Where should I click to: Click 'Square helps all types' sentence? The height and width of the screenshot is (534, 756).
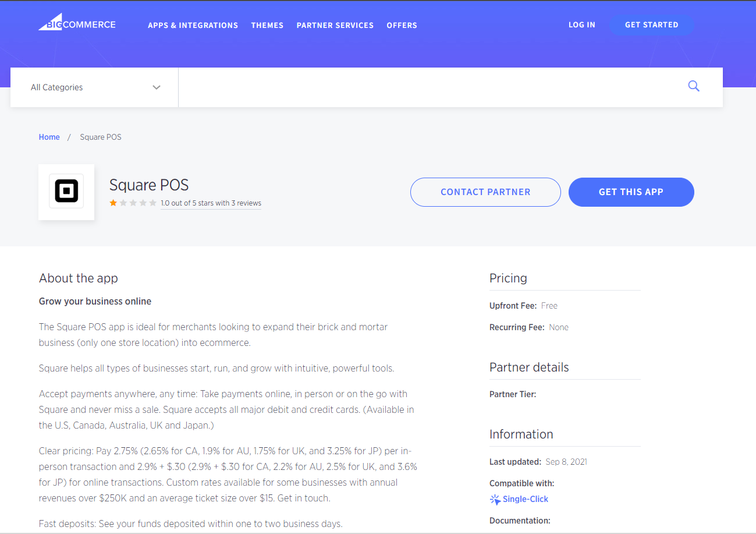tap(216, 369)
